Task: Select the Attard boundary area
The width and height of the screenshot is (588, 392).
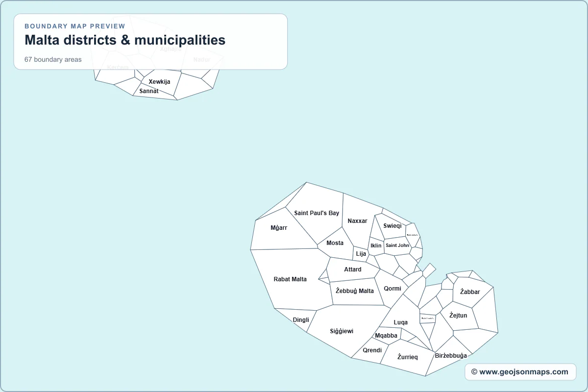Action: point(353,269)
